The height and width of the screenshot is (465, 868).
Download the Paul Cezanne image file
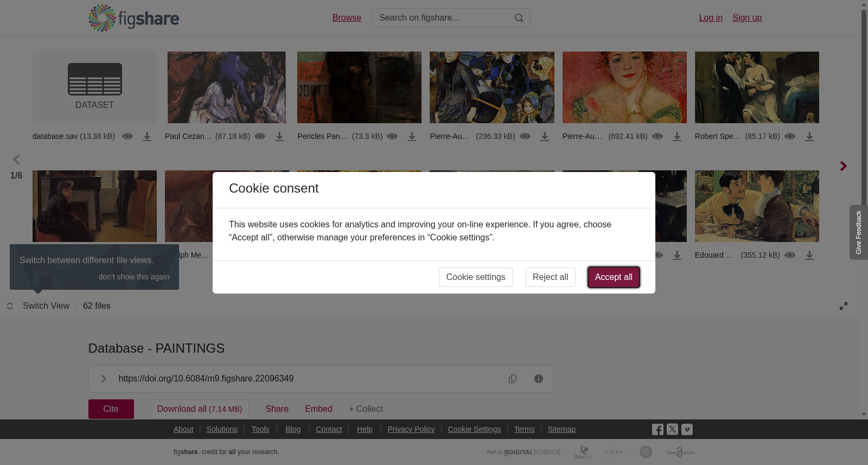point(279,137)
